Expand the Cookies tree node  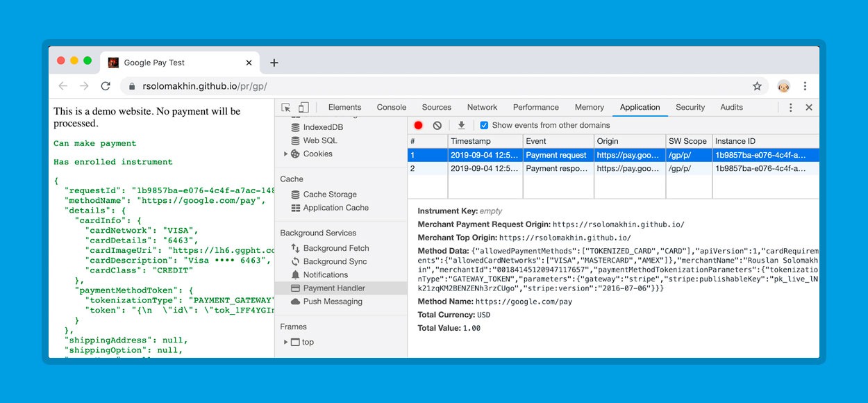(285, 154)
